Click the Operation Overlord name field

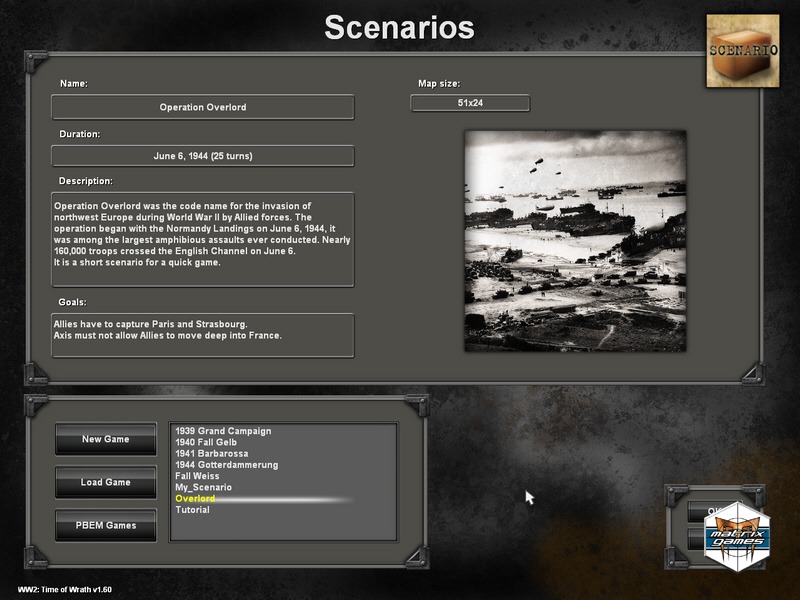pyautogui.click(x=203, y=107)
